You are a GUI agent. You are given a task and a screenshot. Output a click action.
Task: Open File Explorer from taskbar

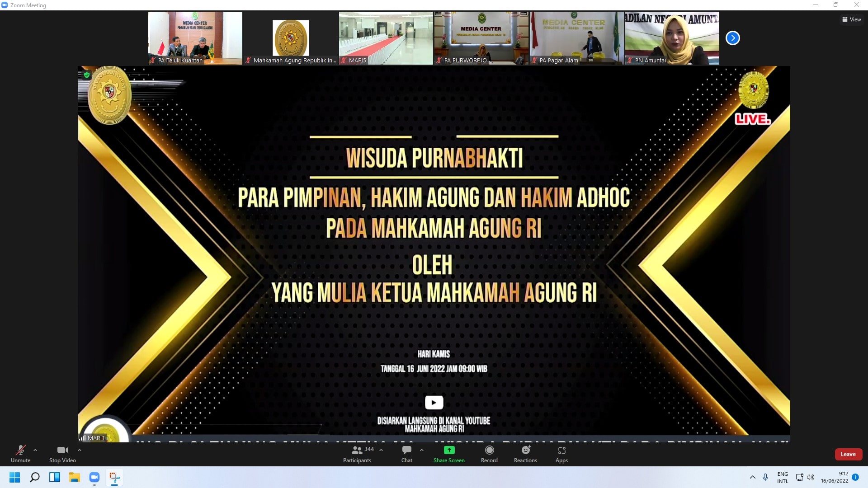click(75, 477)
